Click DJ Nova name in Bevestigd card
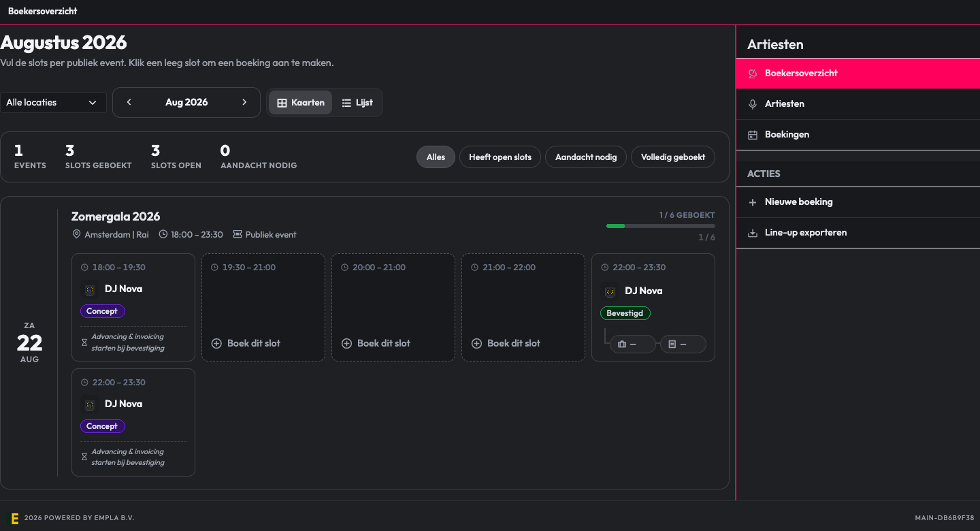The image size is (980, 531). (643, 291)
